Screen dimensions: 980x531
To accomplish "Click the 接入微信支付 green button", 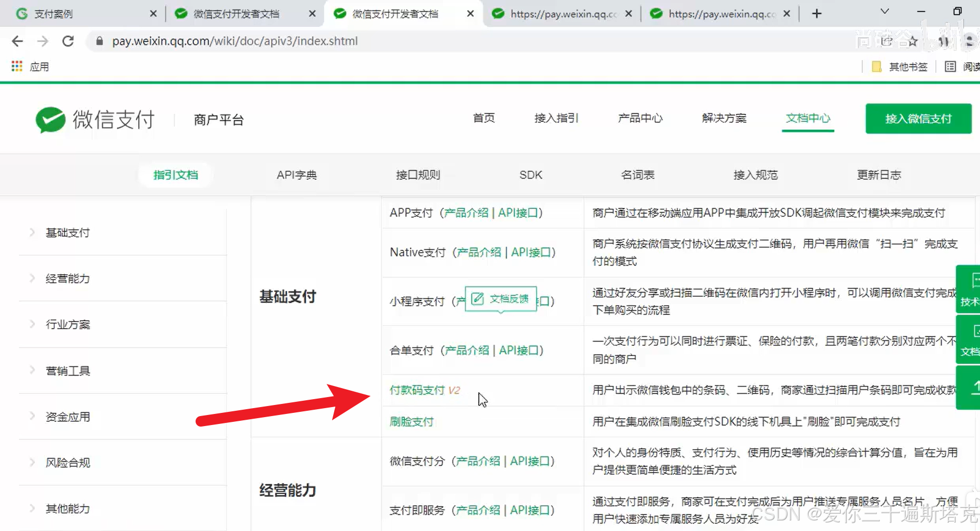I will click(x=918, y=119).
